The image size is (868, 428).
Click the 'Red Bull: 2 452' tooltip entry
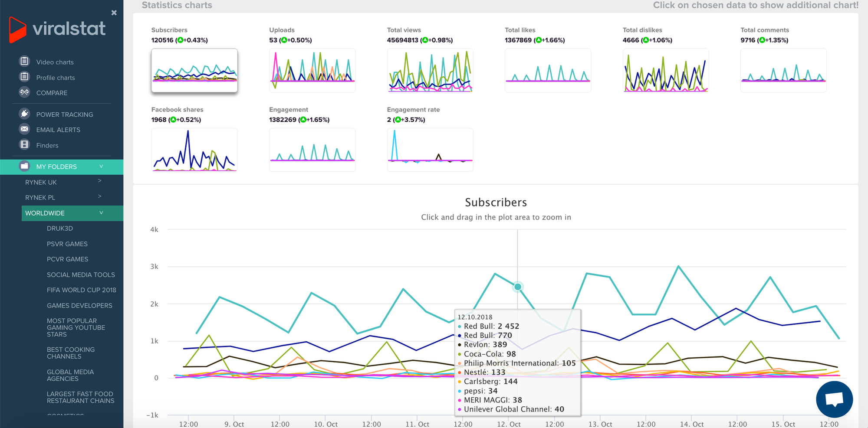pyautogui.click(x=489, y=326)
